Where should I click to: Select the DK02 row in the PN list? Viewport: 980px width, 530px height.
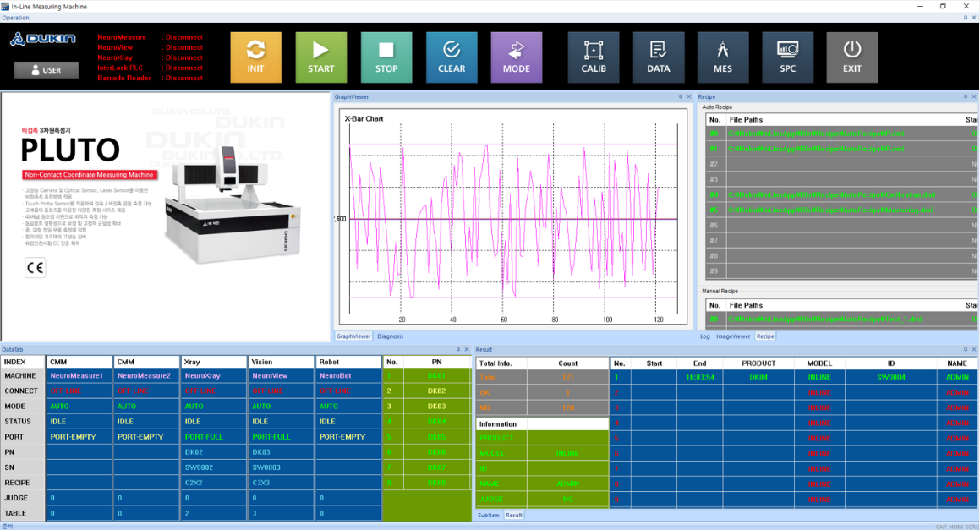(436, 391)
